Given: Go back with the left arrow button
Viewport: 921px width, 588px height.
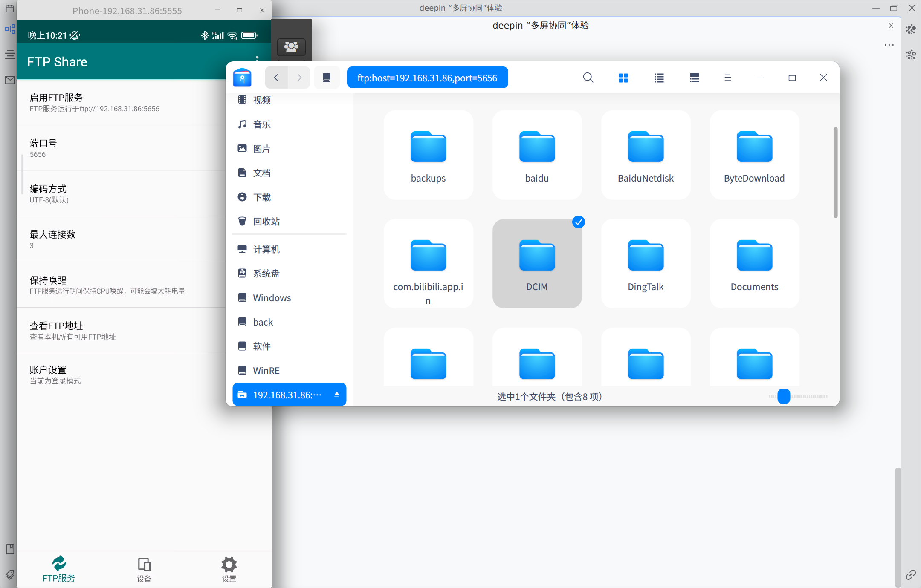Looking at the screenshot, I should click(276, 78).
